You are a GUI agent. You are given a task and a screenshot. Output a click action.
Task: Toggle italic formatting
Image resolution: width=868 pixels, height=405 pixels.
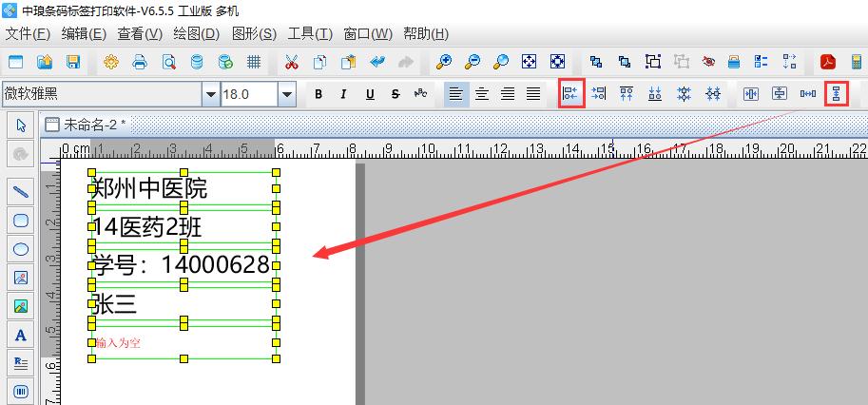tap(343, 95)
